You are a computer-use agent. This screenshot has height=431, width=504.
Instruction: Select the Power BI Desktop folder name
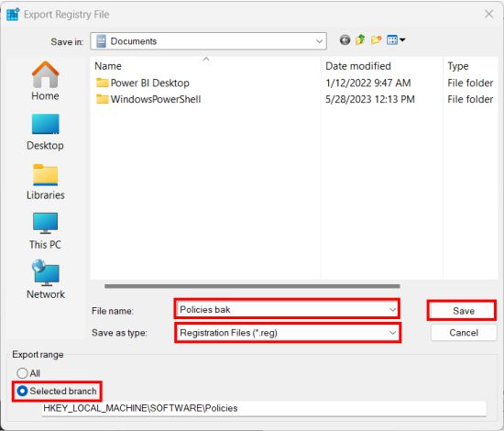149,83
